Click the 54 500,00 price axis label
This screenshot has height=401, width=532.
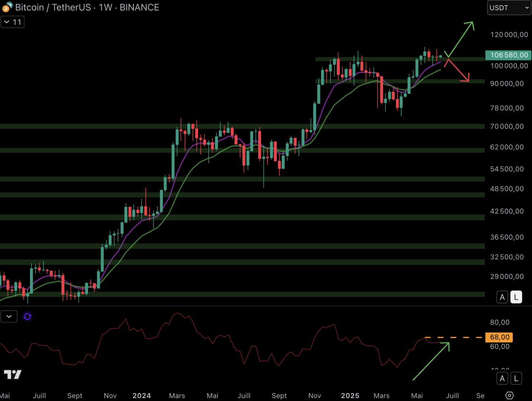pos(507,169)
